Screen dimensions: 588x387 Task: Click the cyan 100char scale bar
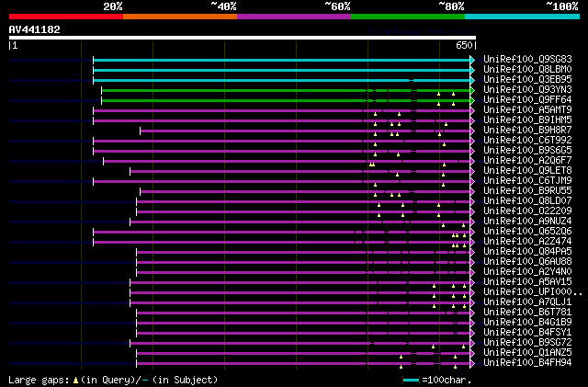(411, 381)
